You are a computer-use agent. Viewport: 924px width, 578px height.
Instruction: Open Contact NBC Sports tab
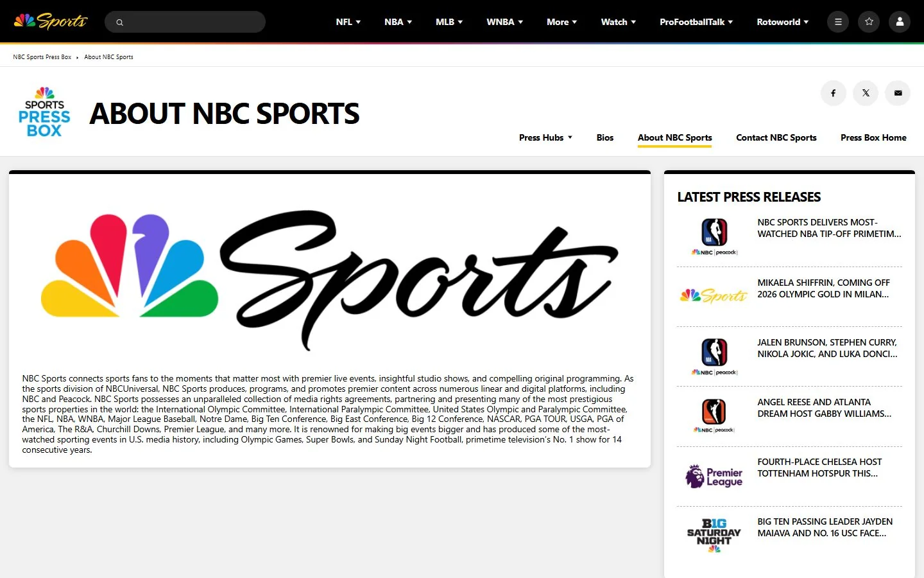pos(776,137)
